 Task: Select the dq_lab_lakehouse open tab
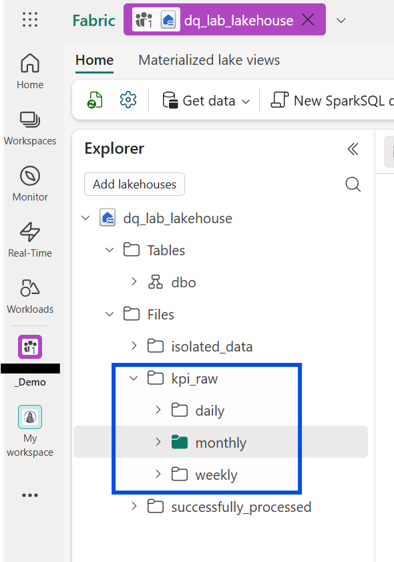(225, 20)
